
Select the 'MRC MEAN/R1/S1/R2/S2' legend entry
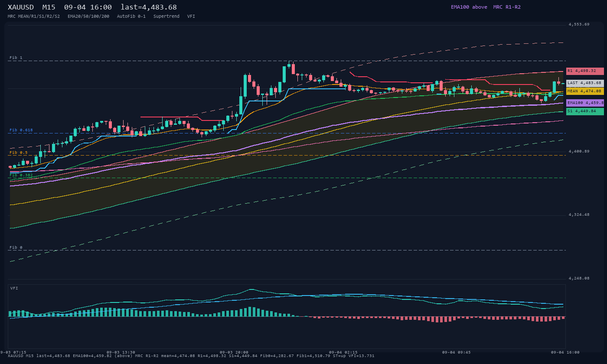coord(34,16)
